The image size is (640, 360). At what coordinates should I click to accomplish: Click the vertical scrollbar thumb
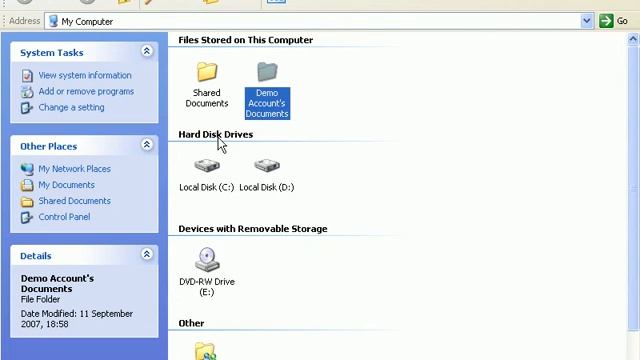pyautogui.click(x=633, y=188)
